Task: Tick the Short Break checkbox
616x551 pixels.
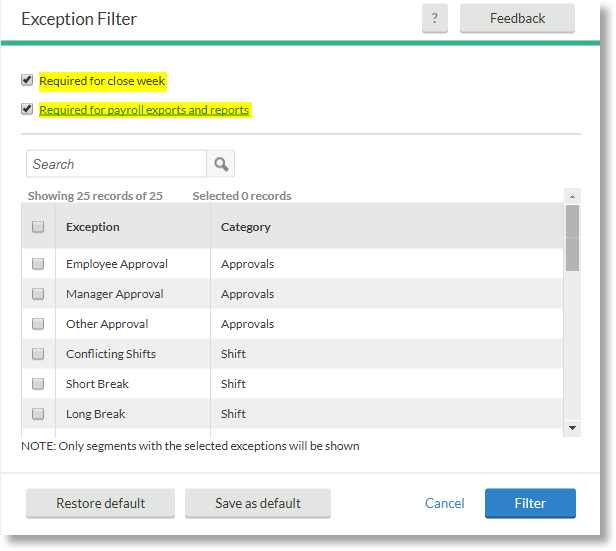Action: click(x=38, y=384)
